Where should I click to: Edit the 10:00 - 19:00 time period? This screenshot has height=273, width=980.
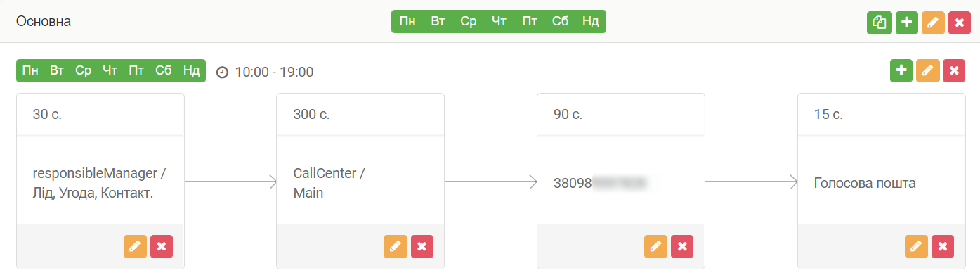(x=928, y=71)
